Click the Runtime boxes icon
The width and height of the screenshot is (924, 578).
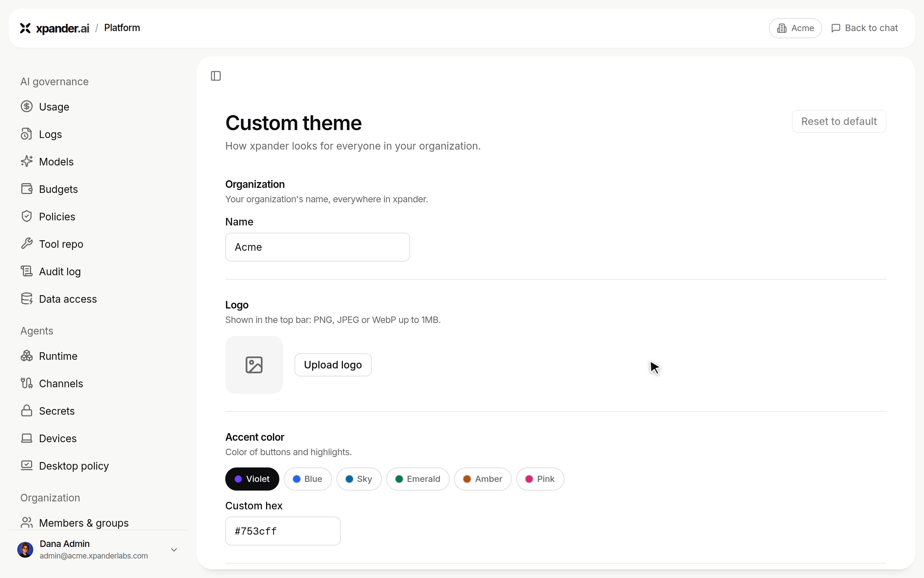pyautogui.click(x=27, y=356)
